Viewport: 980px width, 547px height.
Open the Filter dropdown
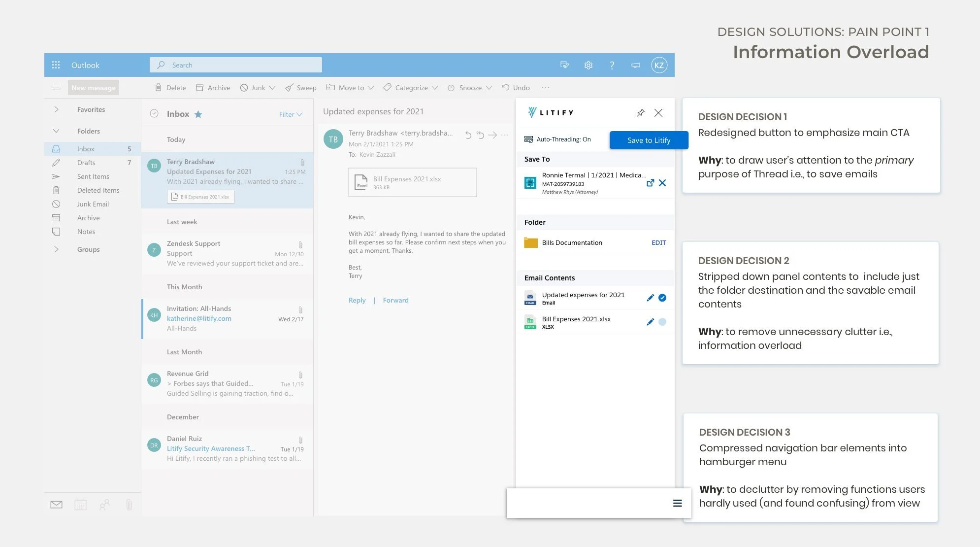pyautogui.click(x=291, y=114)
